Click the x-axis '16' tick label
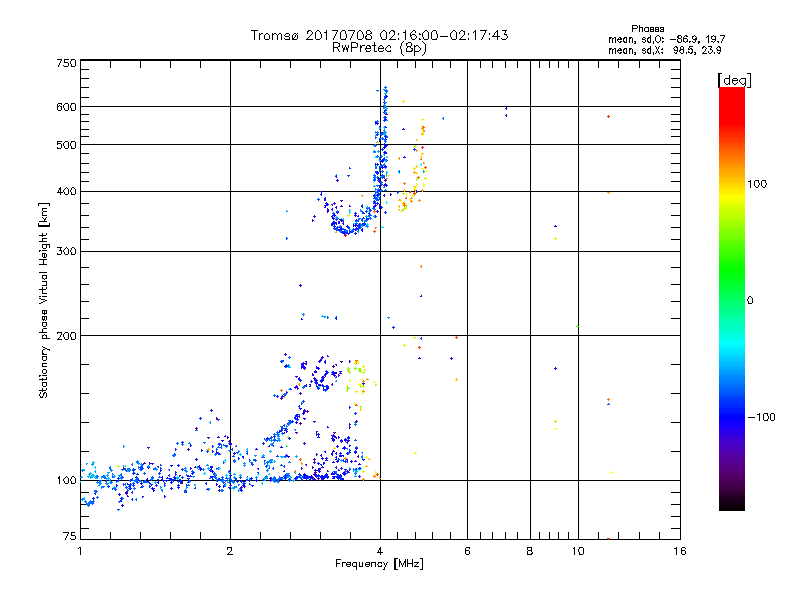The width and height of the screenshot is (800, 600). 680,551
